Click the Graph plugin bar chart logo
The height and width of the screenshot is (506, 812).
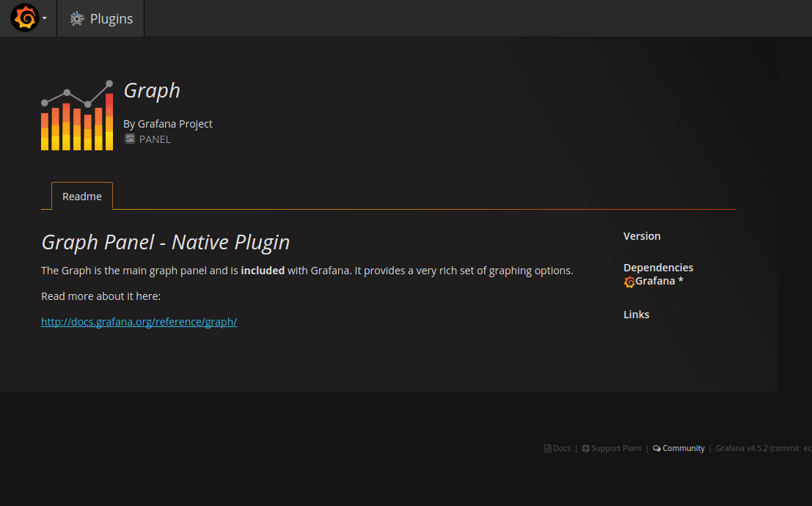coord(76,114)
